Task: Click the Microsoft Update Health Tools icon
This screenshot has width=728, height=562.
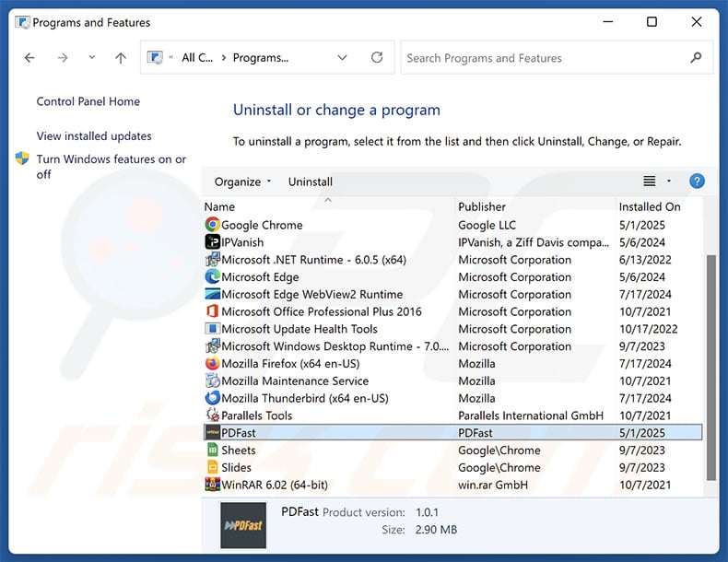Action: [212, 329]
